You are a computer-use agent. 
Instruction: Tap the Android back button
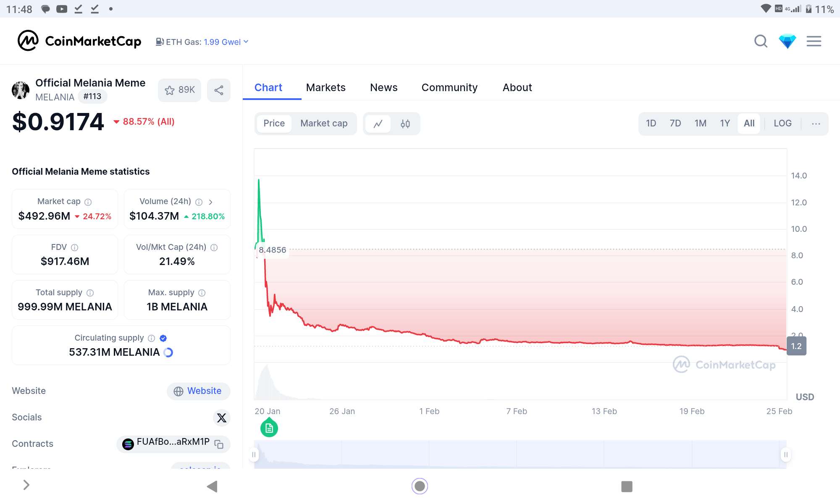(213, 486)
